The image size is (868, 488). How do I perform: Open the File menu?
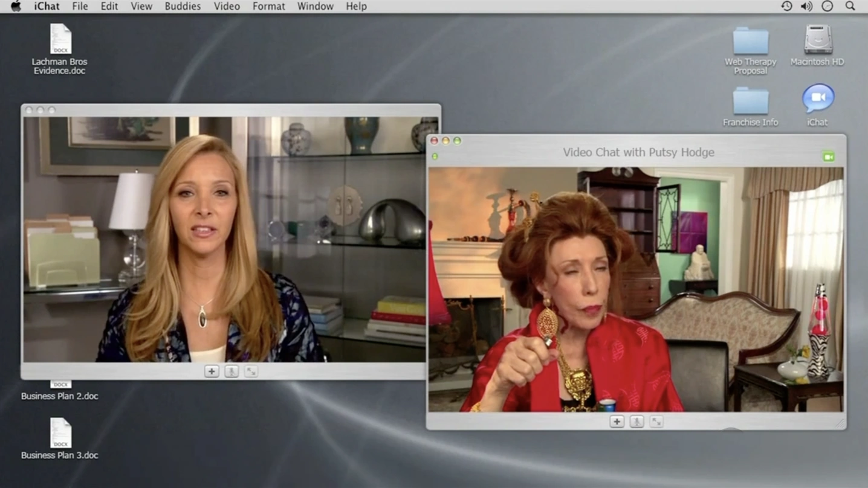pyautogui.click(x=80, y=6)
